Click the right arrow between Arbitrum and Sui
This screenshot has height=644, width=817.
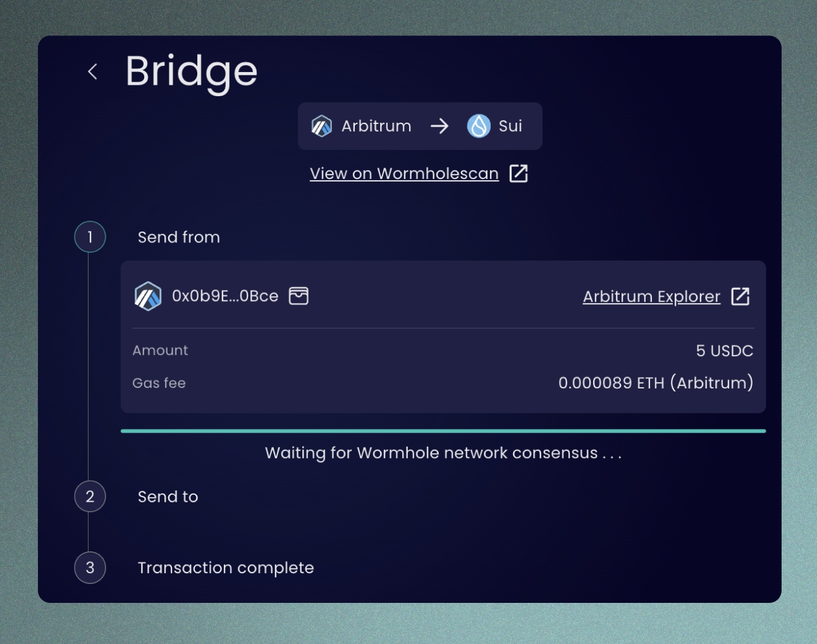(439, 126)
